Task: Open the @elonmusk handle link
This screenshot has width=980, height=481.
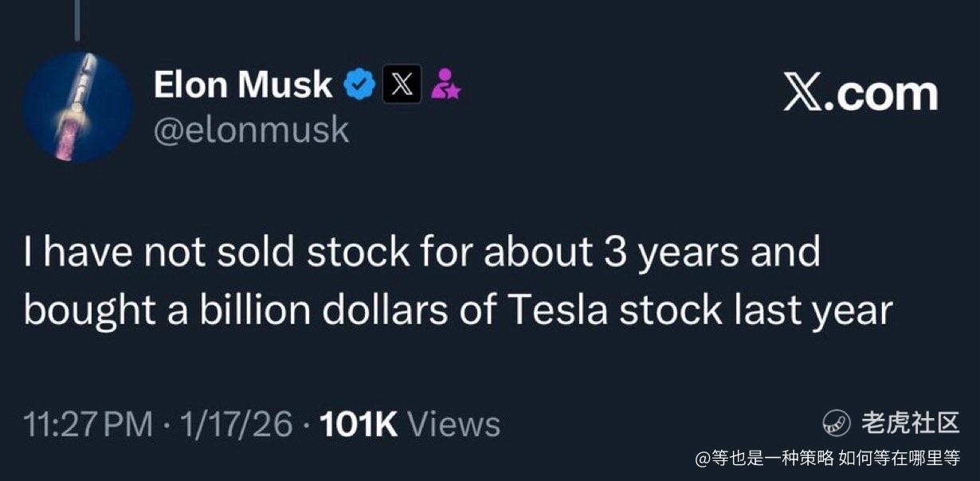Action: tap(250, 130)
